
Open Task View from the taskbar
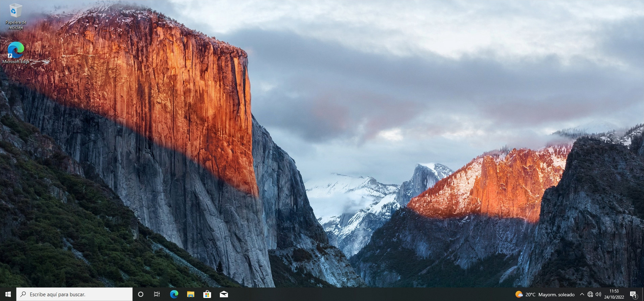tap(157, 294)
